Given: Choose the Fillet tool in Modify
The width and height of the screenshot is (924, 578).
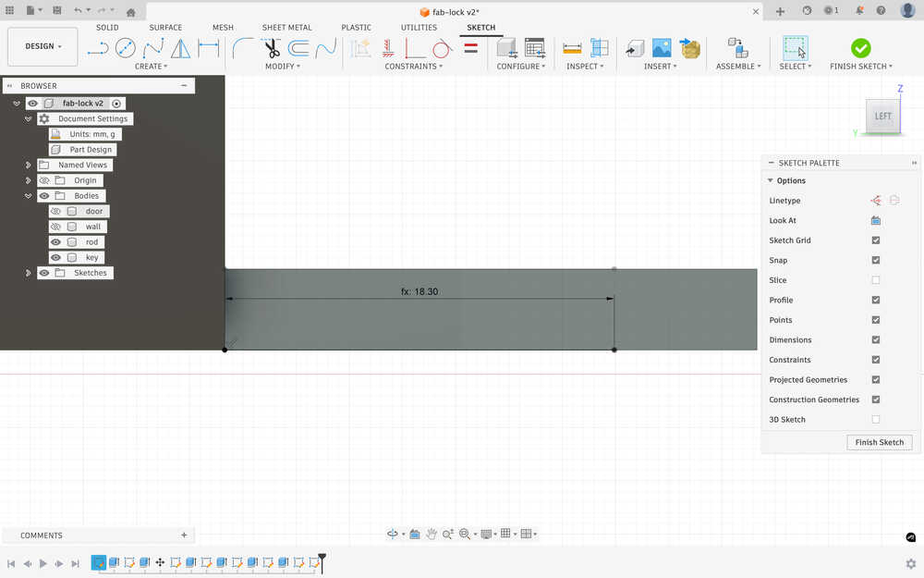Looking at the screenshot, I should [x=243, y=48].
